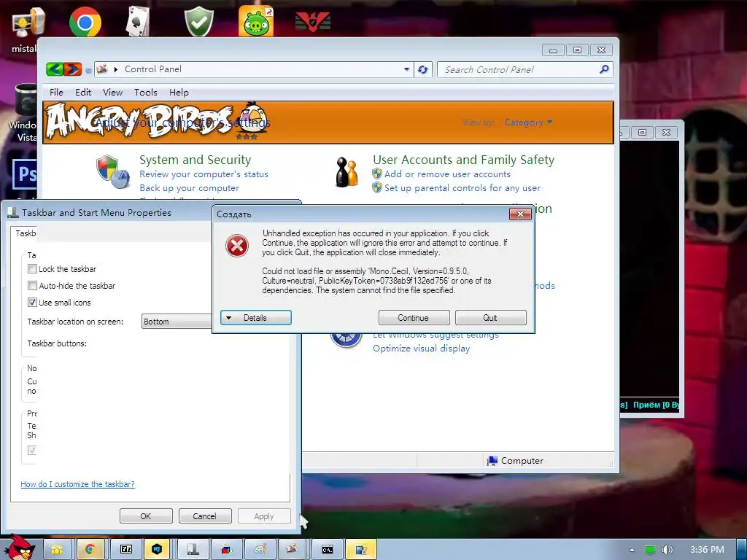Expand the Details section in error dialog
Image resolution: width=747 pixels, height=560 pixels.
pos(256,318)
